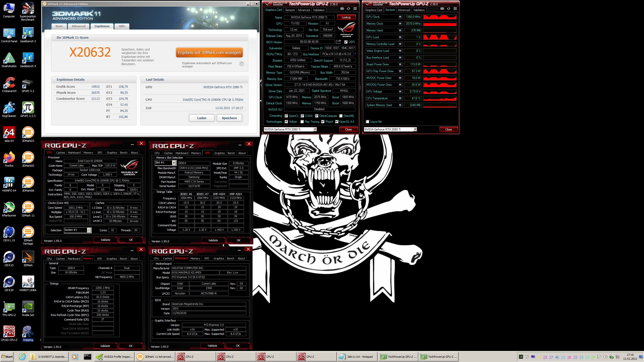The image size is (644, 362).
Task: Click the Speichern button in 3DMark 11
Action: pyautogui.click(x=229, y=118)
